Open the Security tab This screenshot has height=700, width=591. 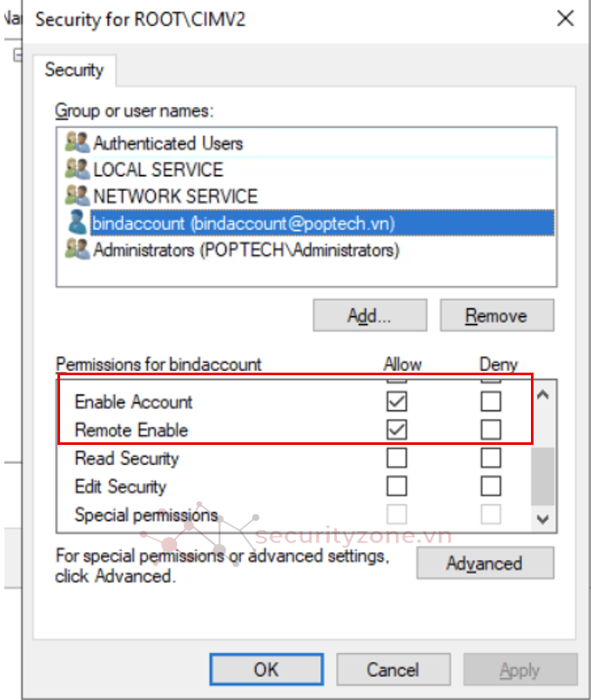(x=74, y=70)
